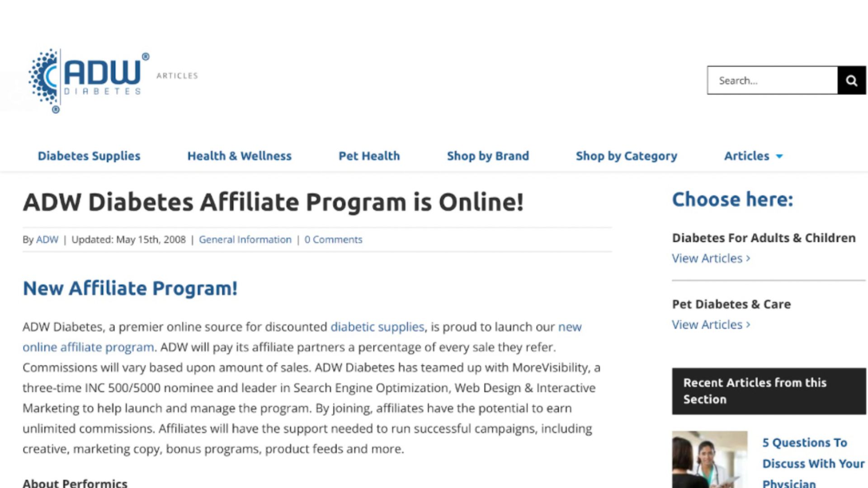Focus the Search input field

tap(773, 80)
